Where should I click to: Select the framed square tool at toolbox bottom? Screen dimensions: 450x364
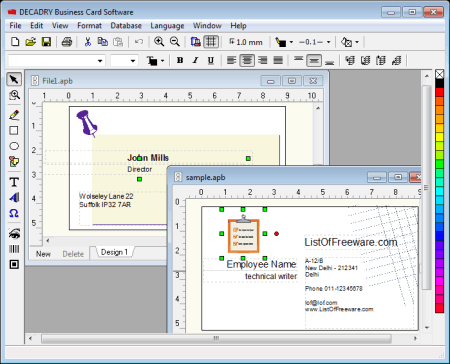click(x=14, y=264)
